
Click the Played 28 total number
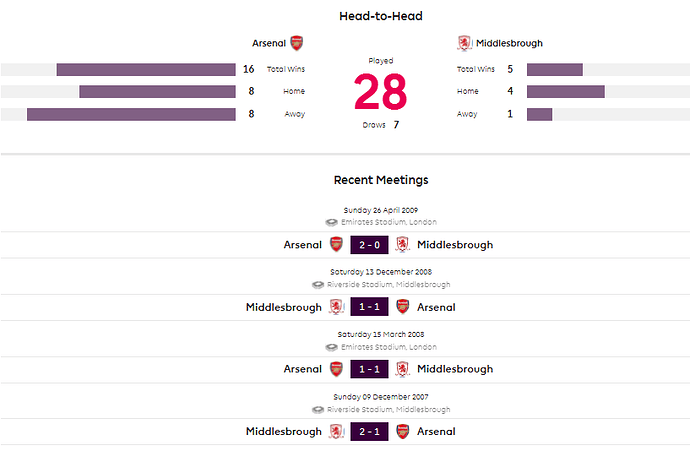[381, 92]
